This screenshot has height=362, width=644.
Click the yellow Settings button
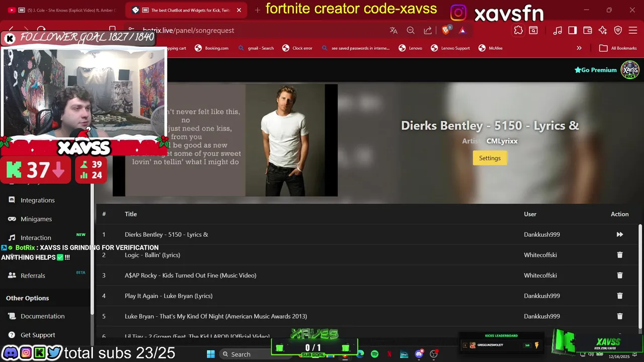490,158
